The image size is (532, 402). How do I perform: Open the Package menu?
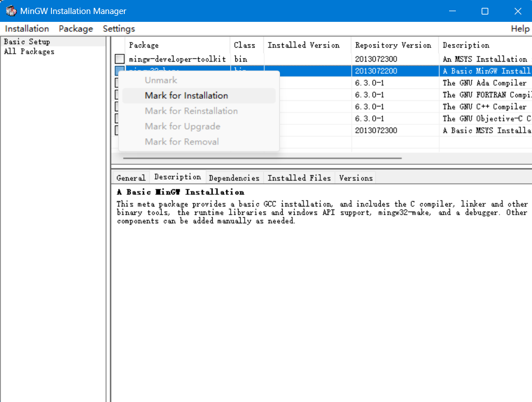tap(76, 29)
